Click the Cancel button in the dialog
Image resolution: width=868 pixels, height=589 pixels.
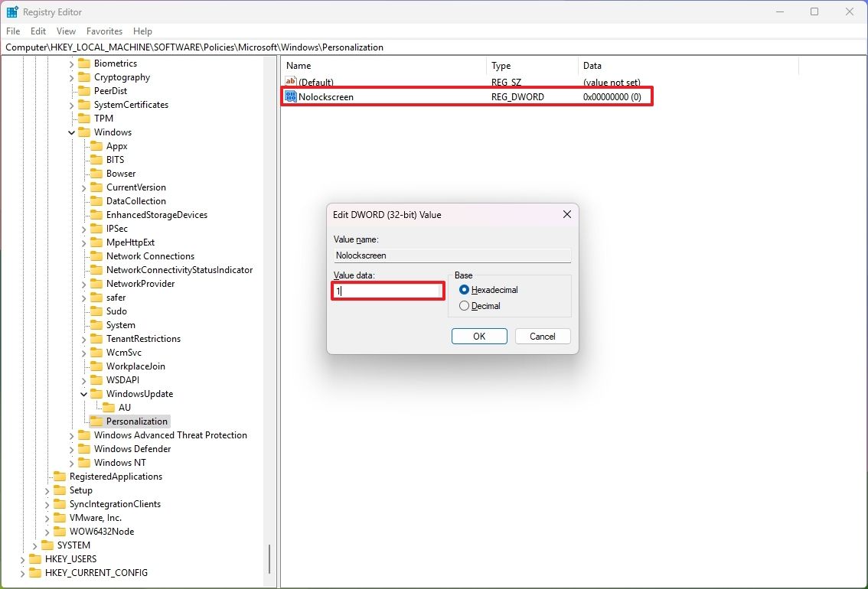click(x=543, y=336)
